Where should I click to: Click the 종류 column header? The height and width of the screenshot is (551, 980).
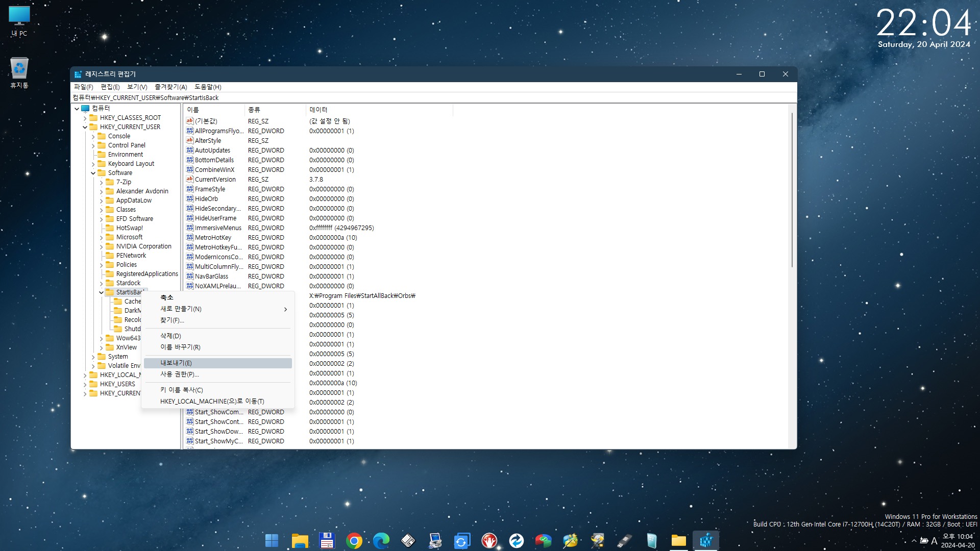(276, 110)
